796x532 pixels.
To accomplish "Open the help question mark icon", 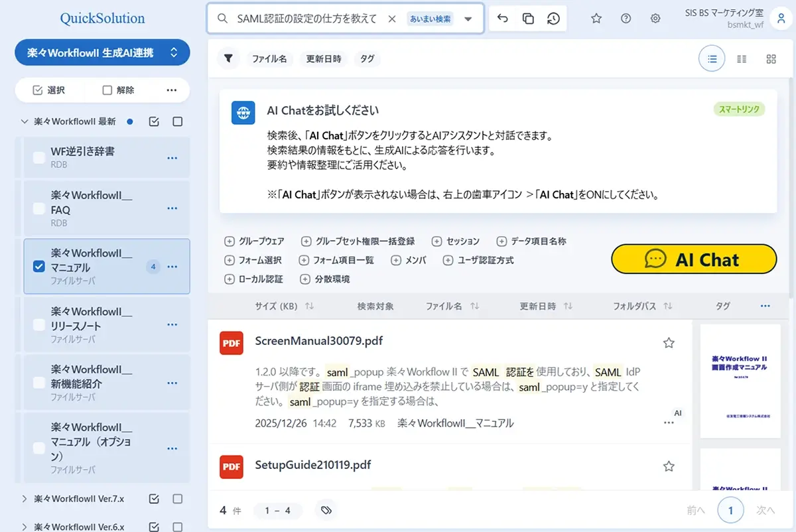I will click(x=626, y=19).
